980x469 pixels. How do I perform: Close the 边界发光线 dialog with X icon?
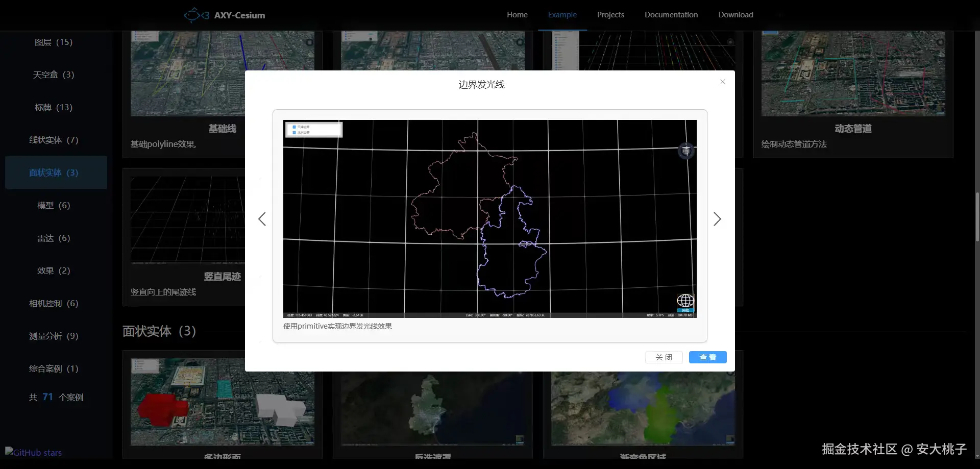[x=722, y=82]
